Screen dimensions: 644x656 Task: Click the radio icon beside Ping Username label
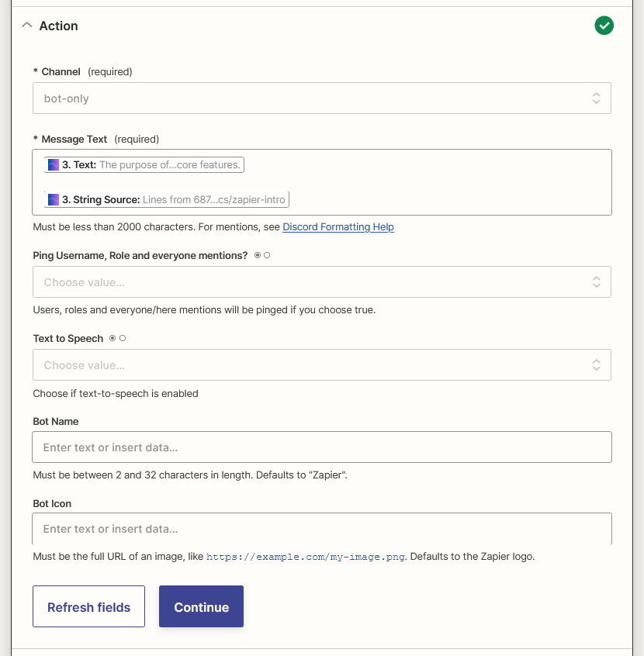tap(262, 255)
